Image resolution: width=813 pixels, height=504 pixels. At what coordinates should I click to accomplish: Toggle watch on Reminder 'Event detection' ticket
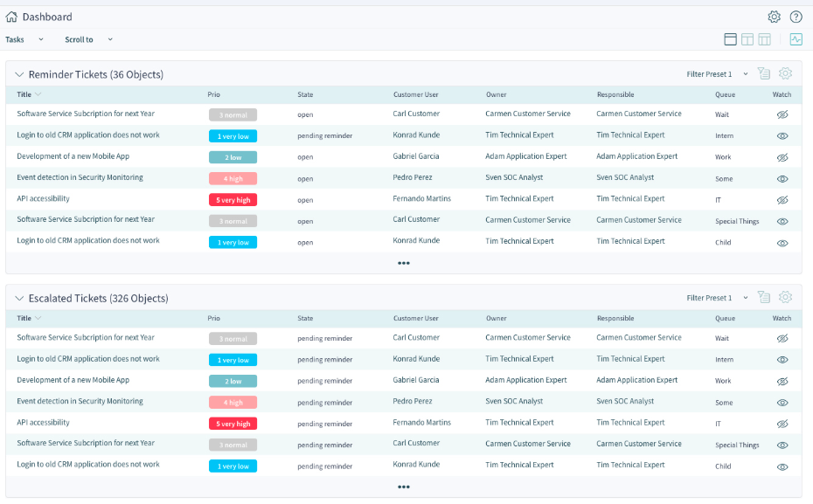(782, 178)
